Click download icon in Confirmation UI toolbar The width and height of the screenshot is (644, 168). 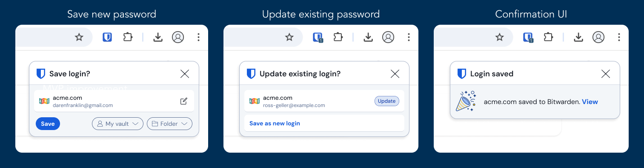(x=578, y=38)
